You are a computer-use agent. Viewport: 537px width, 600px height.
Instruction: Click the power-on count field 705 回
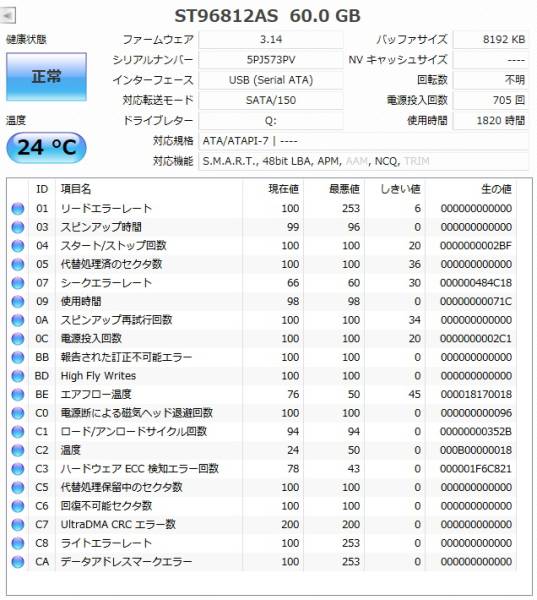491,101
